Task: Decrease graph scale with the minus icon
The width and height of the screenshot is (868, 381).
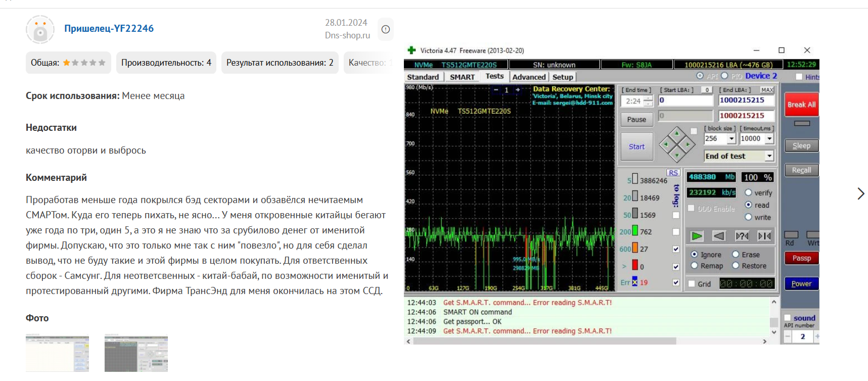Action: (x=496, y=90)
